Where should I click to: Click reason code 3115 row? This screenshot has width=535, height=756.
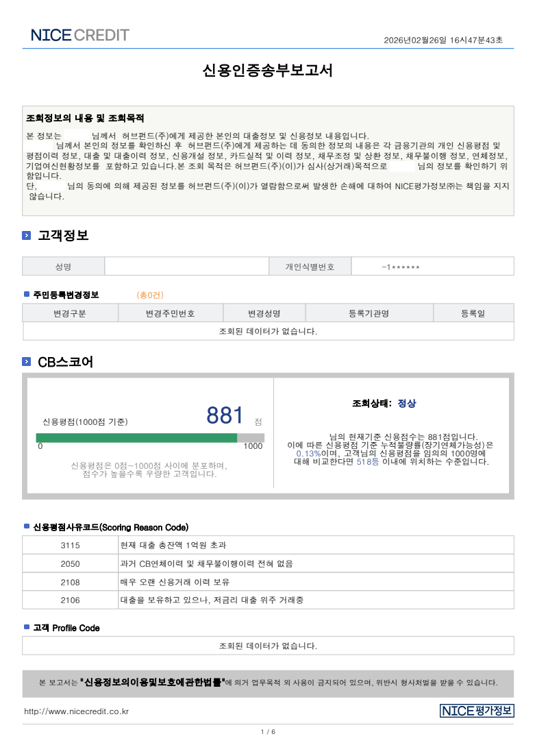coord(267,546)
